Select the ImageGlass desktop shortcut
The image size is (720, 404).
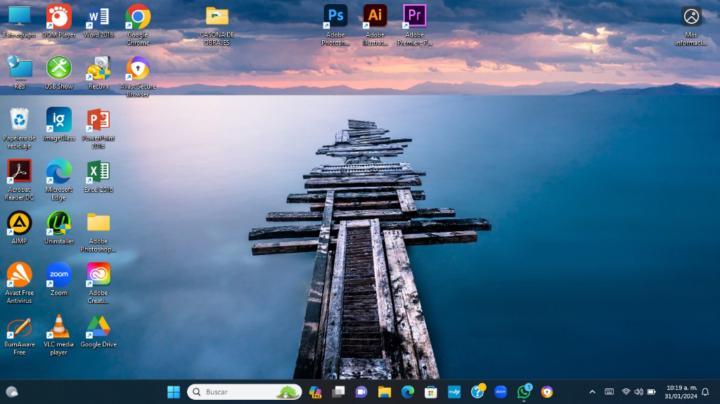coord(59,124)
